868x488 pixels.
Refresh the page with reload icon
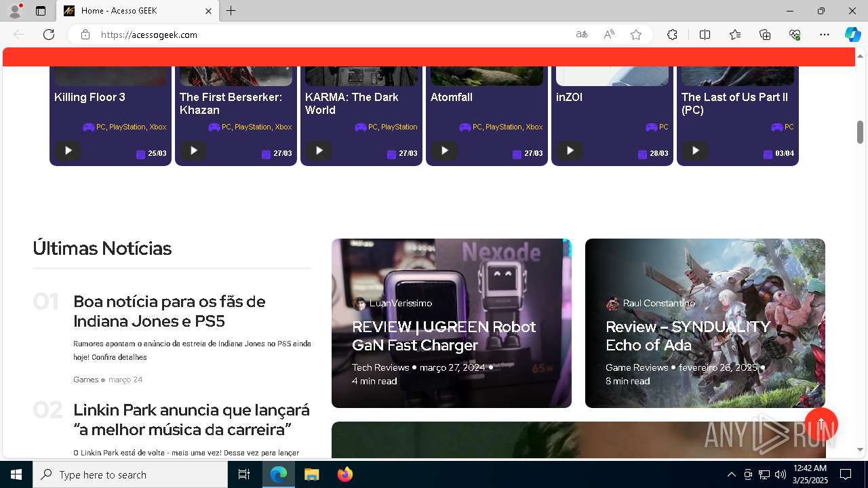[49, 35]
